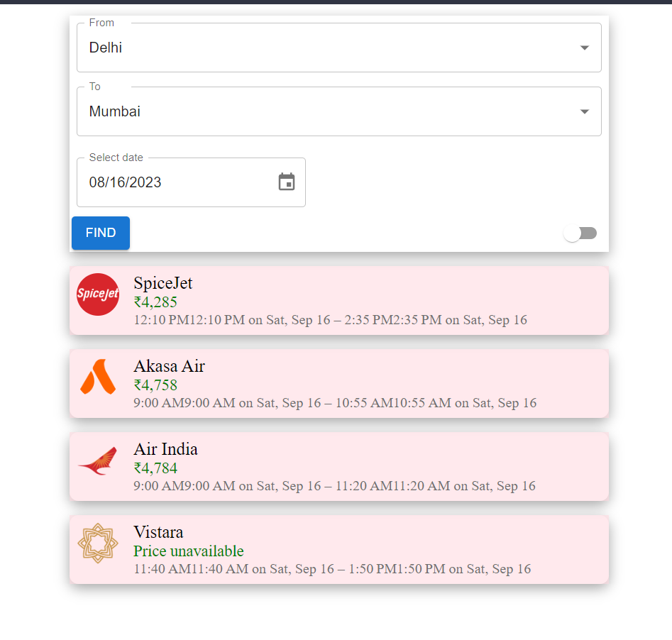
Task: Select the SpiceJet flight card
Action: [x=338, y=300]
